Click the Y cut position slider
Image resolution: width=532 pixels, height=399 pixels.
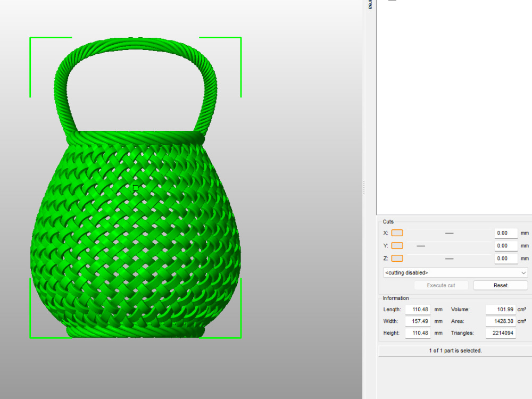[x=449, y=246]
